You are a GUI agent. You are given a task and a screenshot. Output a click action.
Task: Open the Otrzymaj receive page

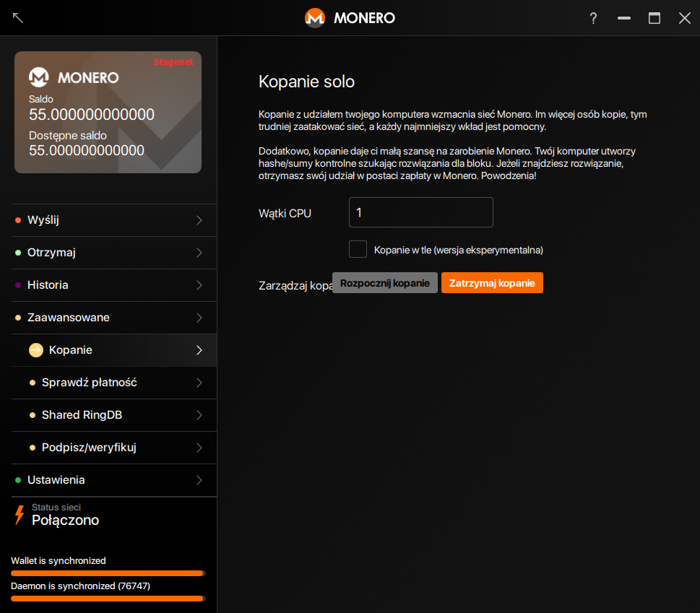pyautogui.click(x=114, y=253)
